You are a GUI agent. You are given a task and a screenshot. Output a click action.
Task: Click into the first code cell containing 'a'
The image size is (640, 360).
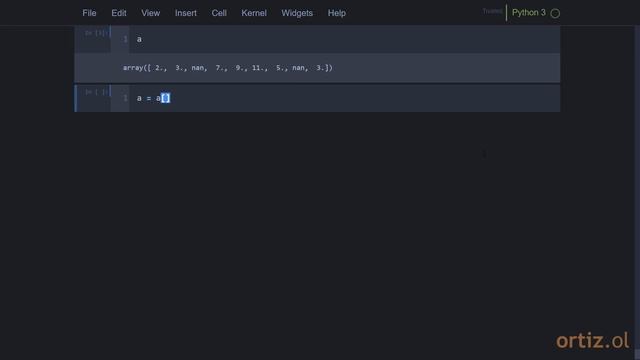344,39
